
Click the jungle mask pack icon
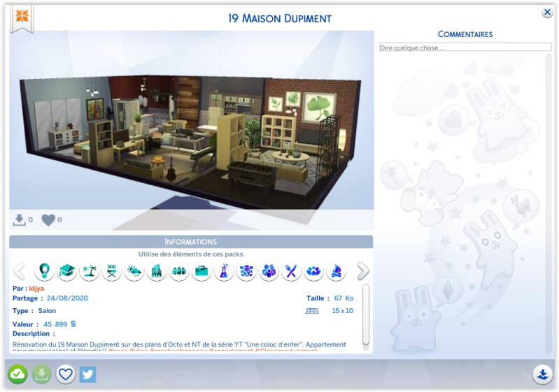click(x=246, y=271)
